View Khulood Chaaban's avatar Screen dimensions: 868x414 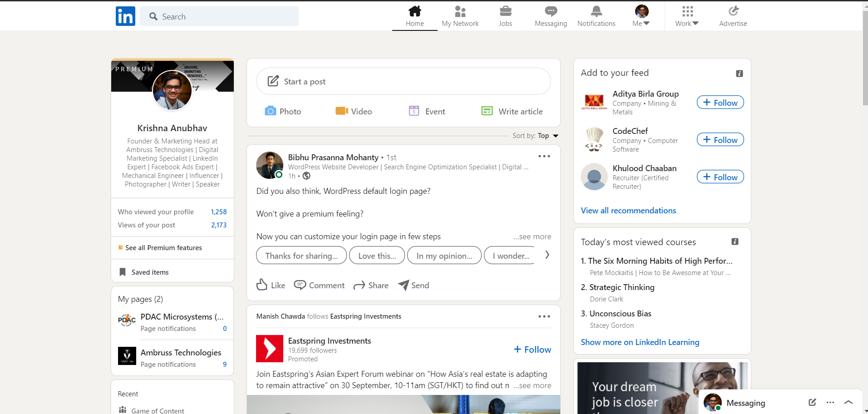point(594,177)
